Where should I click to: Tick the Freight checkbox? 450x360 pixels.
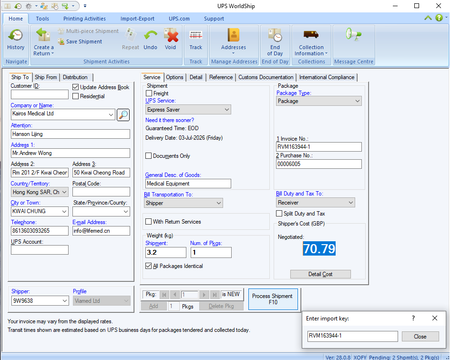click(149, 93)
